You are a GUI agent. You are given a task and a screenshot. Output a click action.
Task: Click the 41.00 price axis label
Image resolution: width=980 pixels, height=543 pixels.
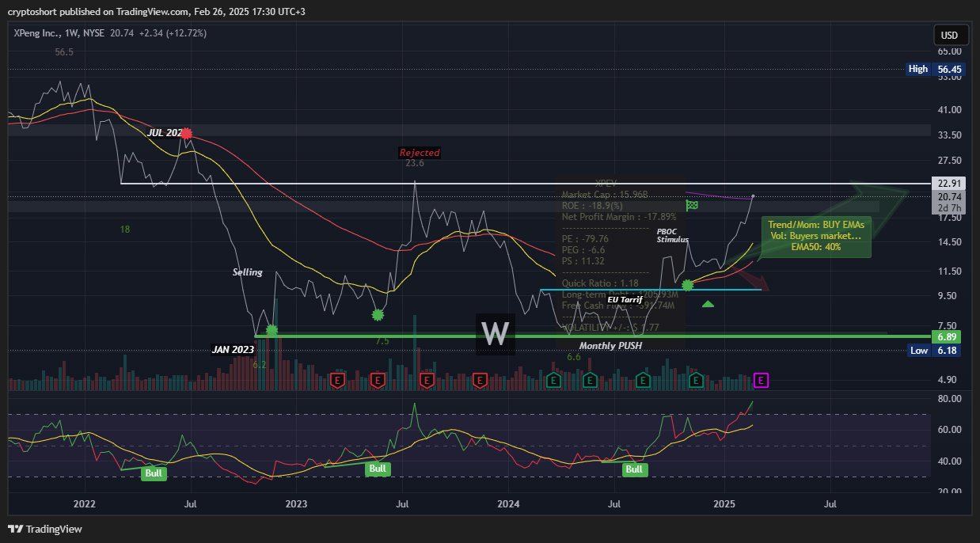950,110
